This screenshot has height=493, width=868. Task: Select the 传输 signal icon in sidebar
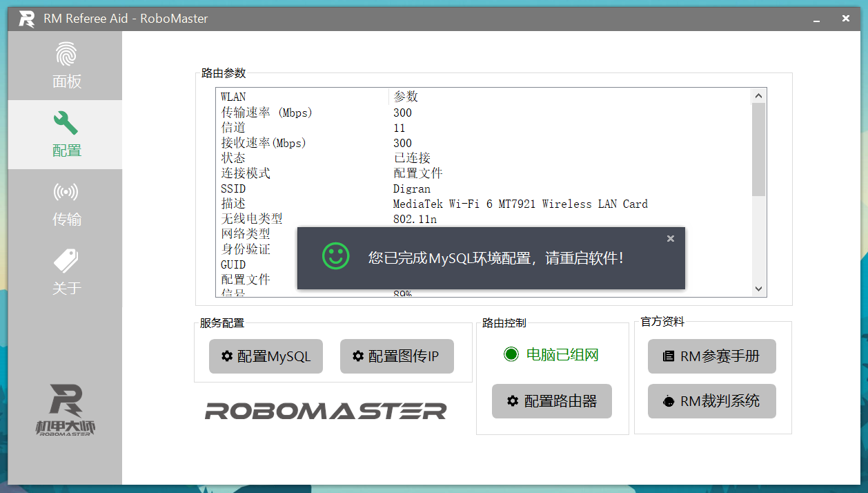point(66,192)
